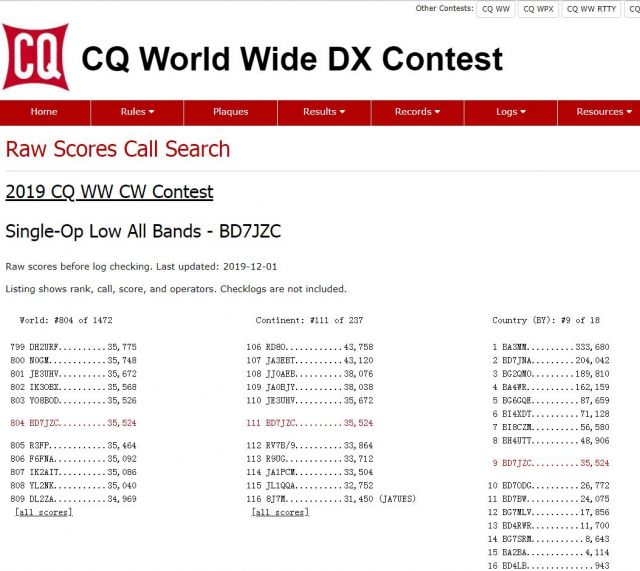Screen dimensions: 640x571
Task: Select the Continent row 108 JJ0AEB
Action: (x=310, y=374)
